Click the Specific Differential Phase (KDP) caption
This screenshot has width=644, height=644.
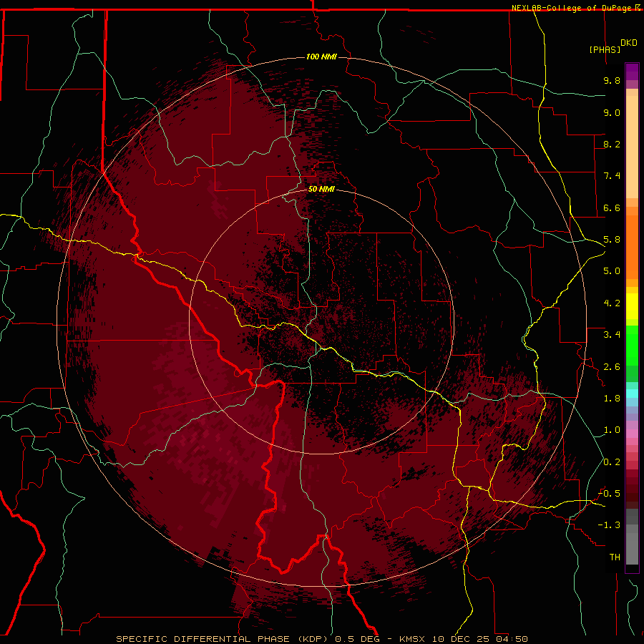(x=224, y=639)
